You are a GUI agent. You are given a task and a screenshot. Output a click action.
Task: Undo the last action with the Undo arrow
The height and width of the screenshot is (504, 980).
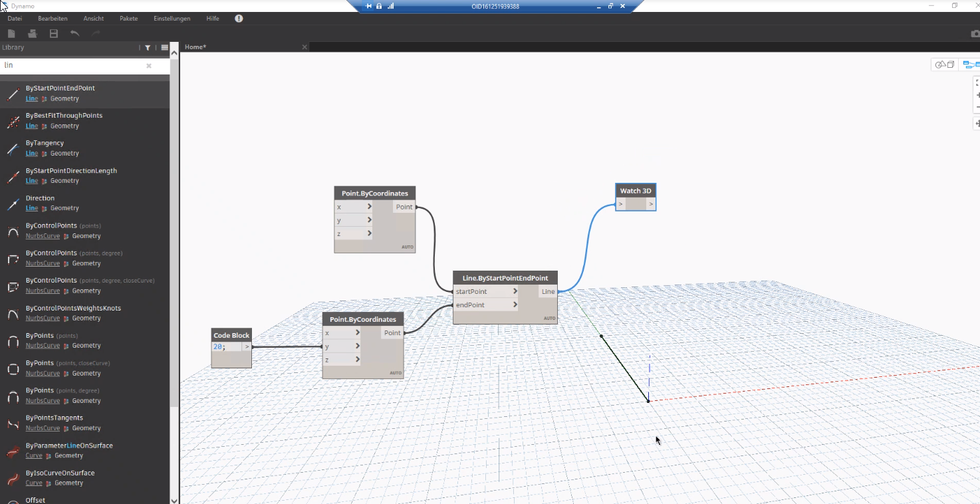pyautogui.click(x=74, y=33)
